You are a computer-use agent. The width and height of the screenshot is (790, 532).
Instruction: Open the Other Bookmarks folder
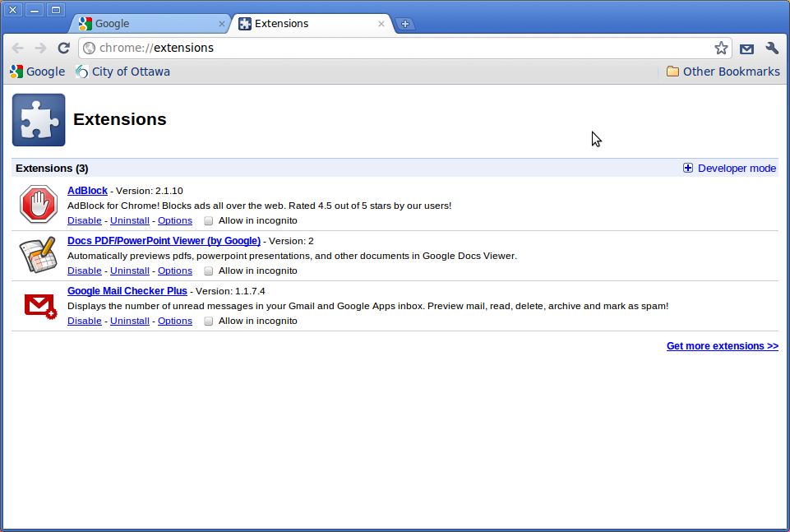pyautogui.click(x=723, y=72)
